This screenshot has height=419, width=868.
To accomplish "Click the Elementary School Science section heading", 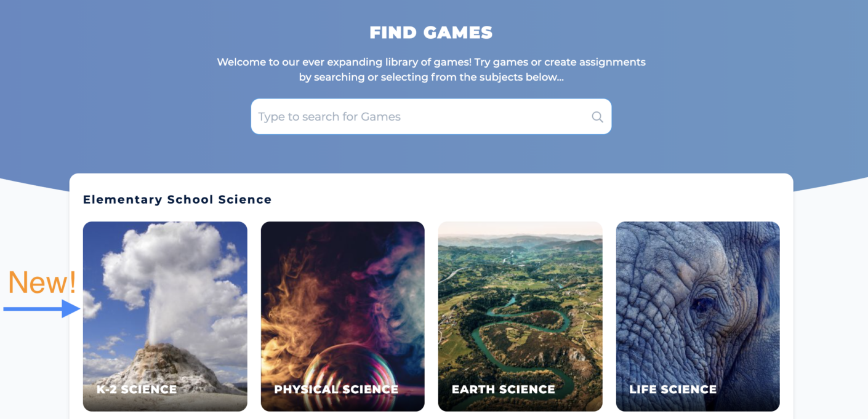I will tap(177, 199).
